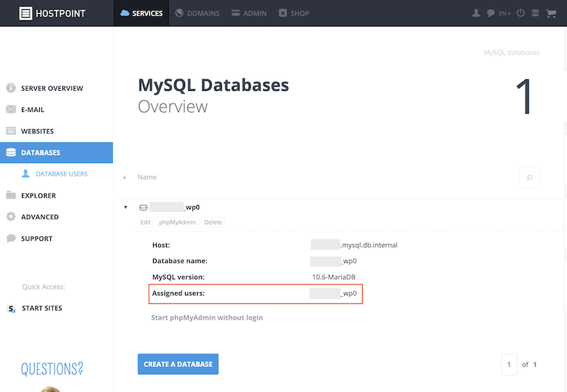Click the user account icon in header

[476, 13]
